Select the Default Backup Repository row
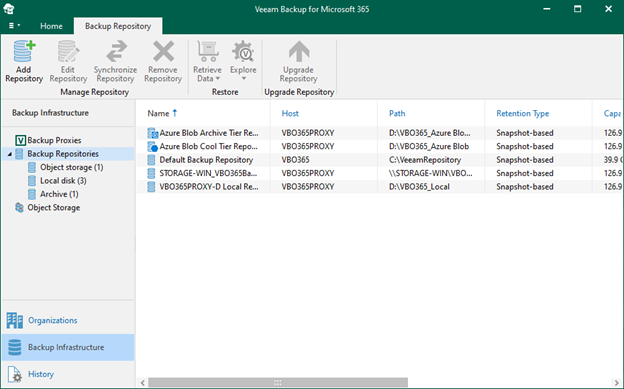The image size is (624, 389). click(x=380, y=160)
